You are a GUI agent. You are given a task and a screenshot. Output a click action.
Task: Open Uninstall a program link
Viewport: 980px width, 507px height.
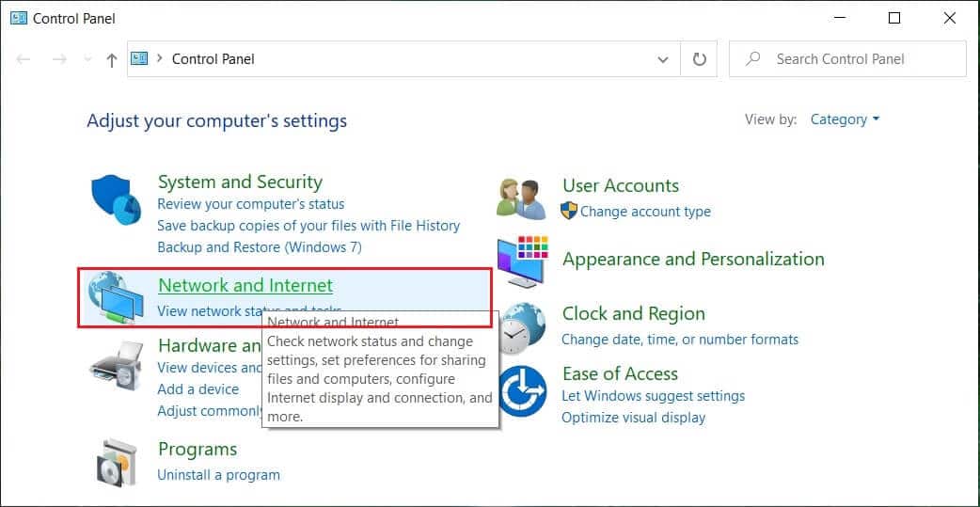[218, 475]
